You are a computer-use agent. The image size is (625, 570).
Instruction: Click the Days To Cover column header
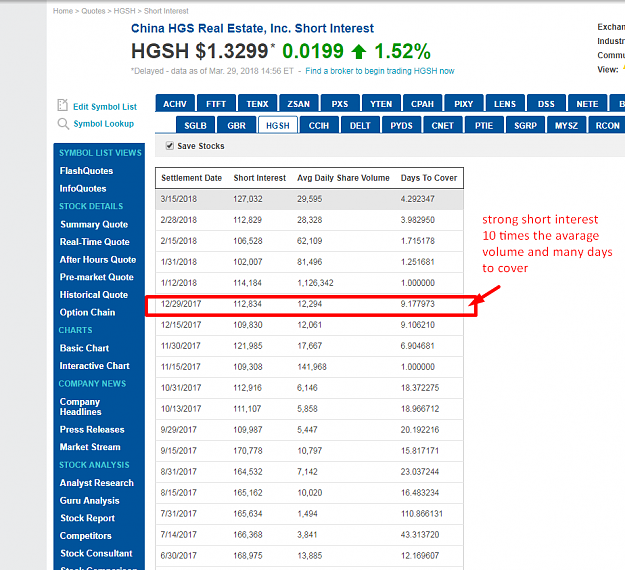(428, 178)
